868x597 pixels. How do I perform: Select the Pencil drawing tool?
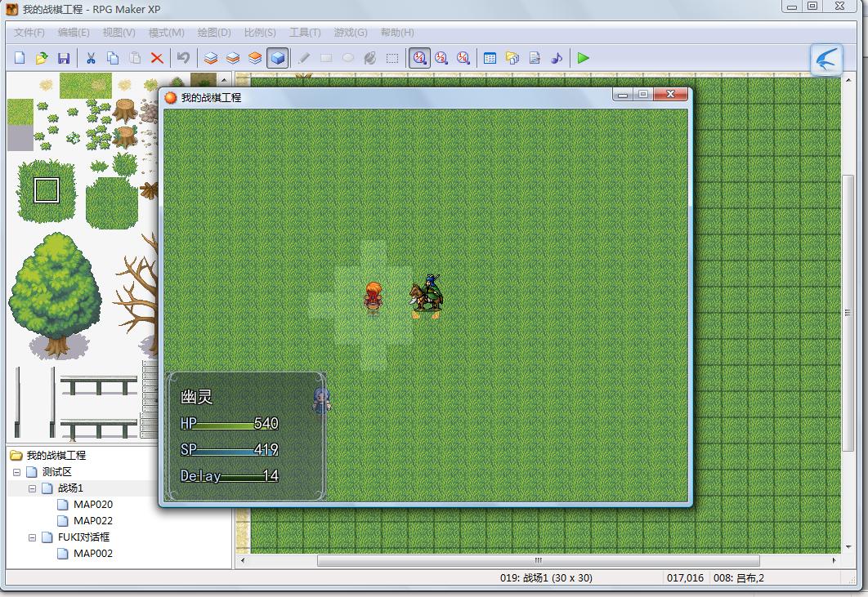304,58
